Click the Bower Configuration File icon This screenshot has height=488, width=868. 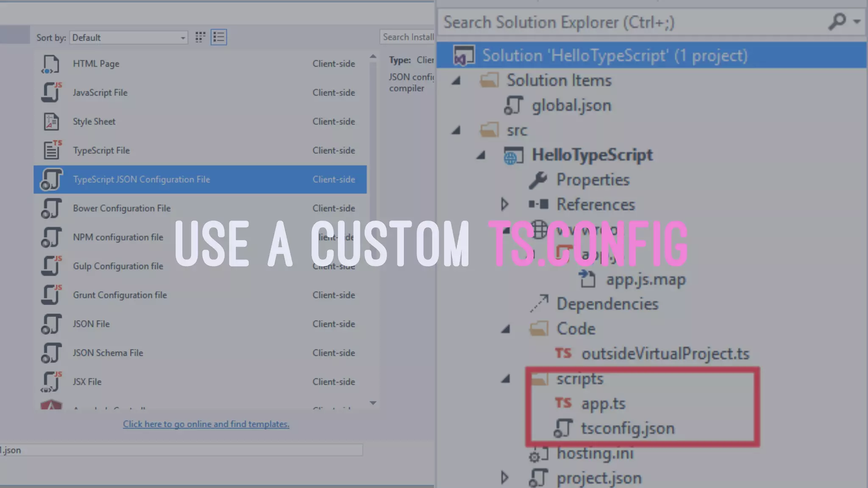click(51, 208)
